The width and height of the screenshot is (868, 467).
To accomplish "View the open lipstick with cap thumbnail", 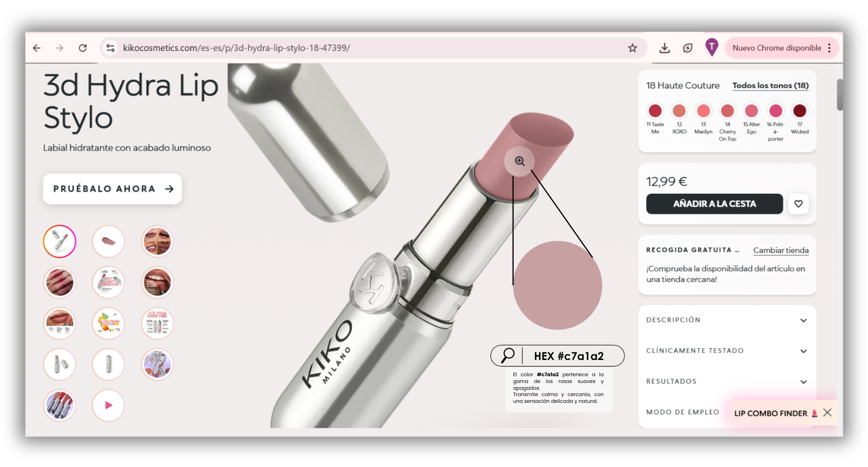I will (60, 364).
